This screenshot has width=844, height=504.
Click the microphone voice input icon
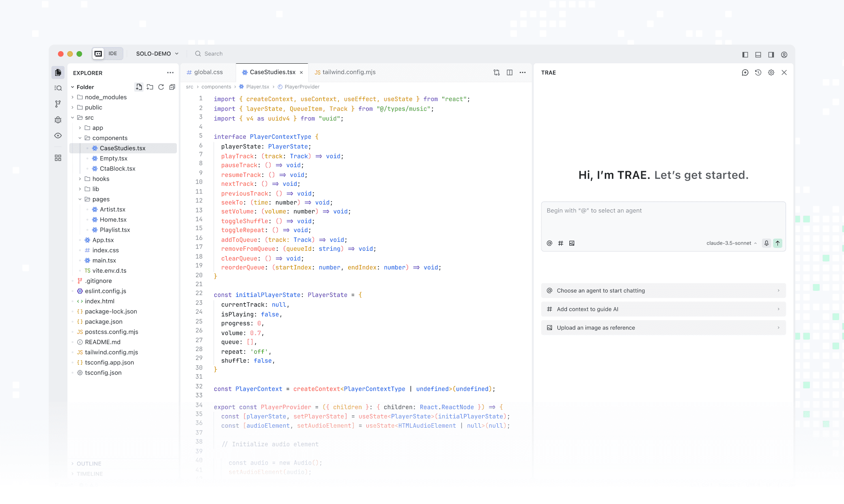coord(766,243)
